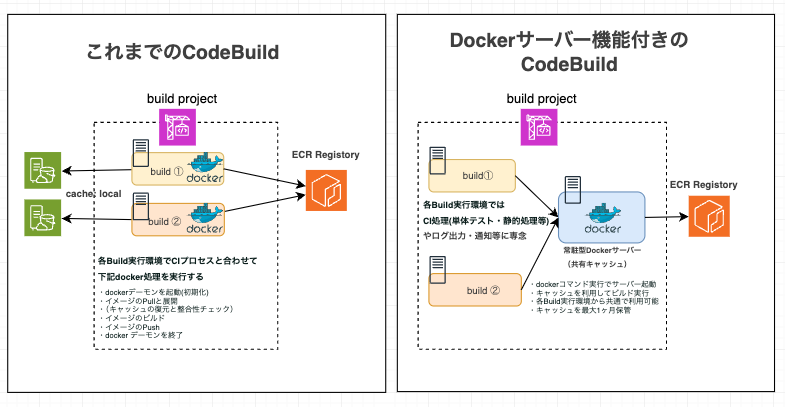The image size is (785, 407).
Task: Click the bullet dockerデーモンを起動(初期化)
Action: coord(154,292)
